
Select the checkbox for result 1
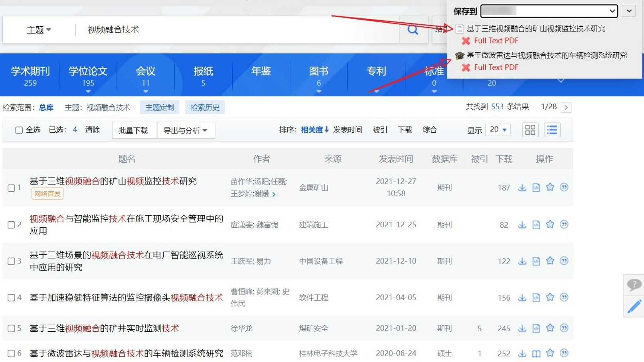11,188
